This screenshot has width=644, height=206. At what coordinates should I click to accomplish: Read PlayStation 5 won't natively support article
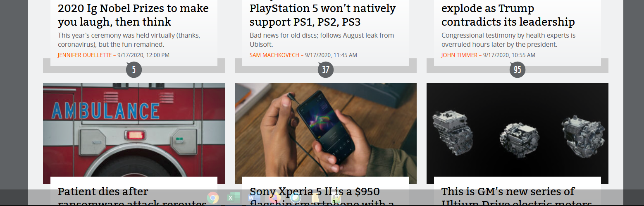(x=323, y=15)
